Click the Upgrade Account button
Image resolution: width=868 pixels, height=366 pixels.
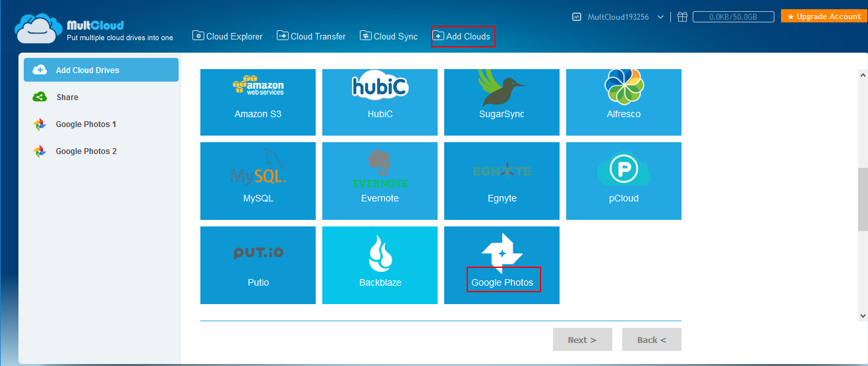(824, 16)
